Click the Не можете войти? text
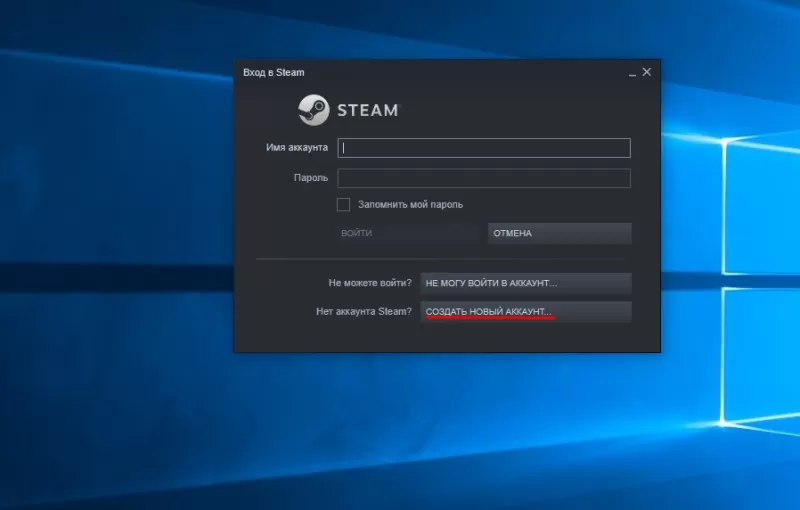The width and height of the screenshot is (800, 510). point(370,283)
